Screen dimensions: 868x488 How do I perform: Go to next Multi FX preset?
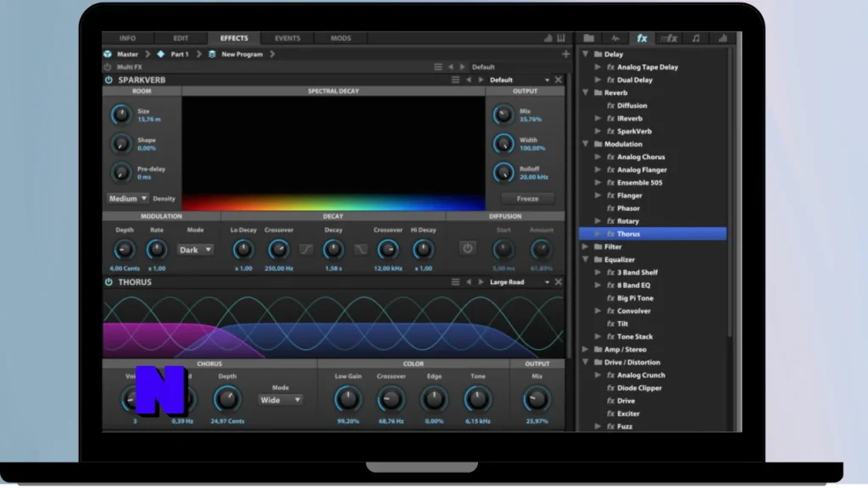coord(462,67)
